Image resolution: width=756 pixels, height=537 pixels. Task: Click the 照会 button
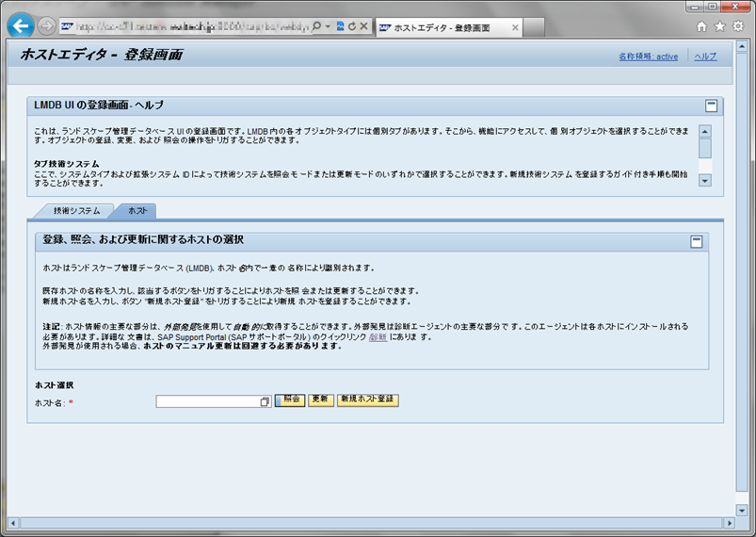[x=290, y=400]
